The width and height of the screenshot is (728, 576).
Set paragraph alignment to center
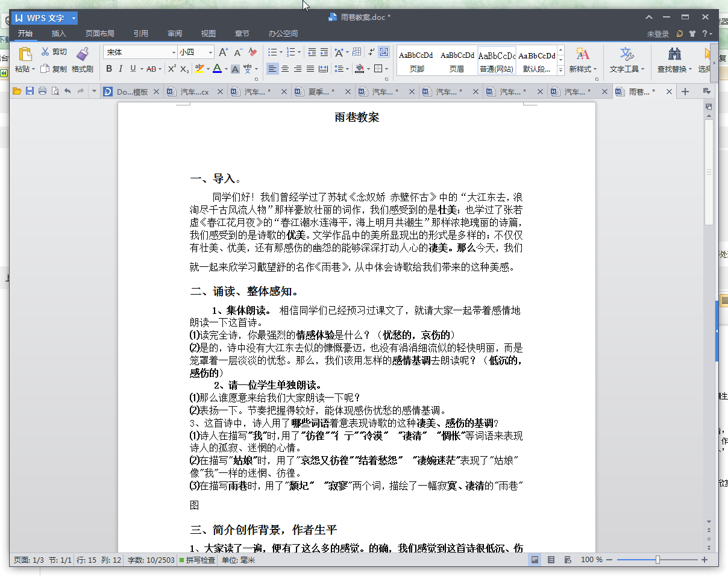(286, 69)
